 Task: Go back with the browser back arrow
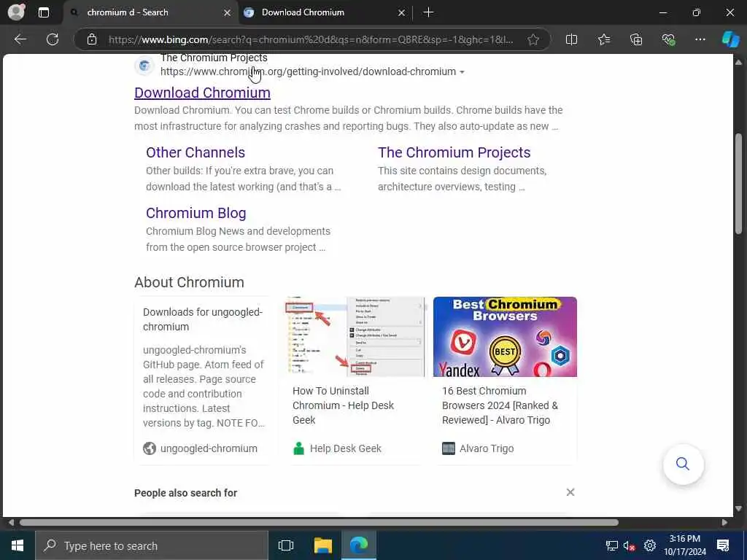(x=20, y=39)
